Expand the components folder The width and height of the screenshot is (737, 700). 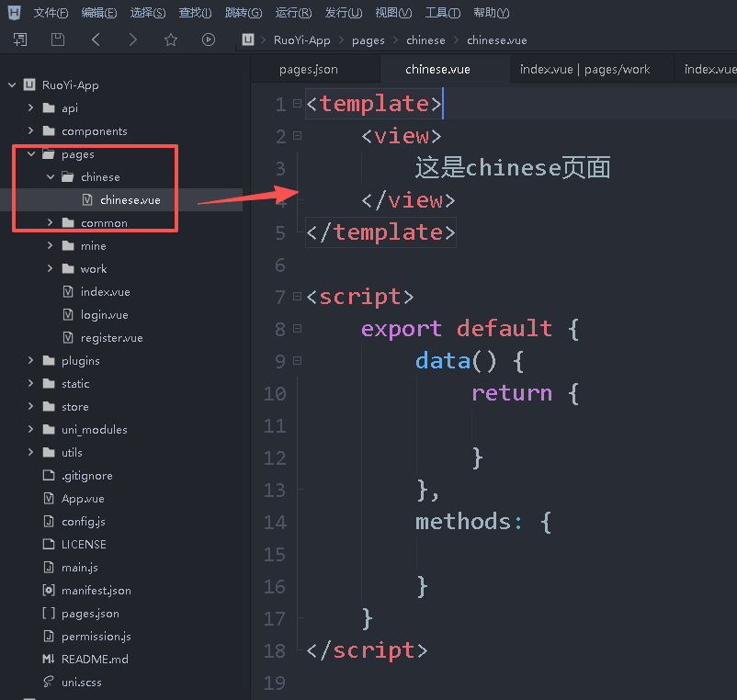[30, 131]
